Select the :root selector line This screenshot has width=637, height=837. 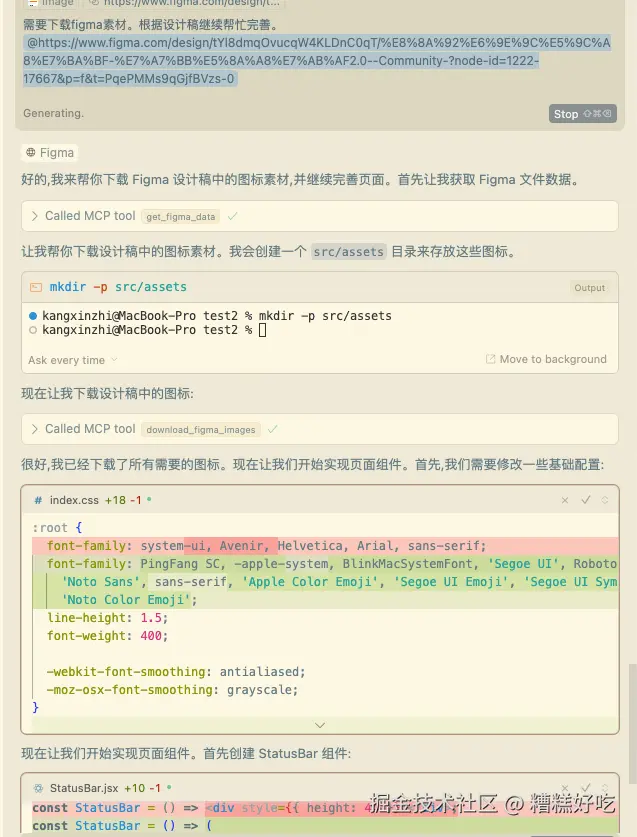point(57,527)
